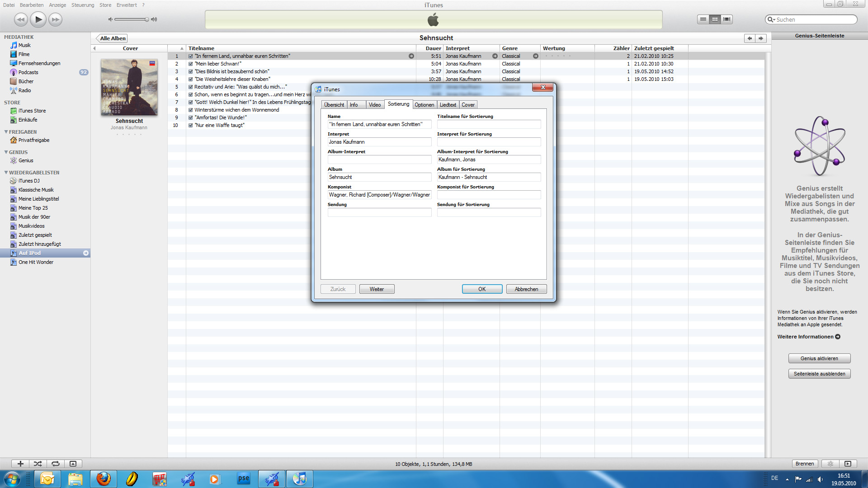Toggle repeat button at bottom
This screenshot has height=488, width=868.
(55, 464)
